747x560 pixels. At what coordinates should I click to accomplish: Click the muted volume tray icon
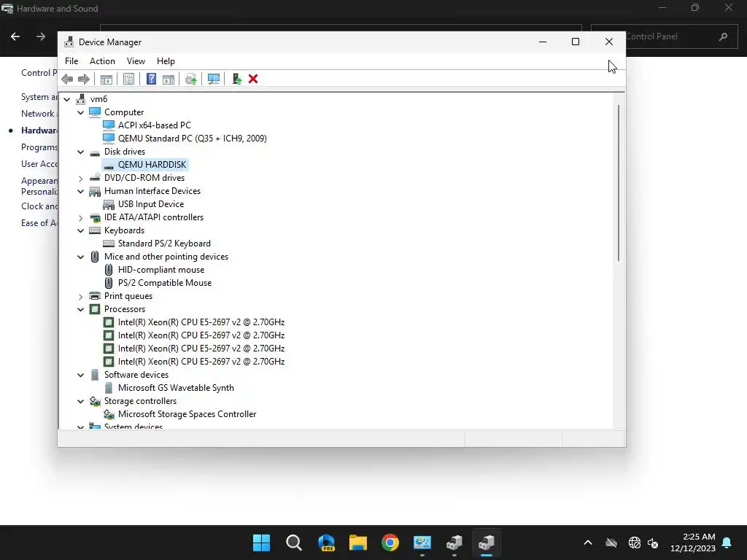point(653,542)
